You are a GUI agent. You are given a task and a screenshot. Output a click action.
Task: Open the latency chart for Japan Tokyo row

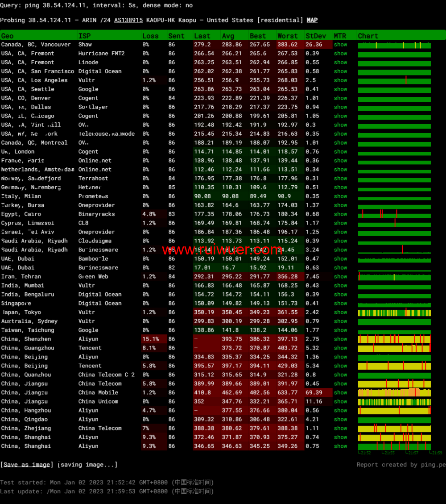(394, 312)
